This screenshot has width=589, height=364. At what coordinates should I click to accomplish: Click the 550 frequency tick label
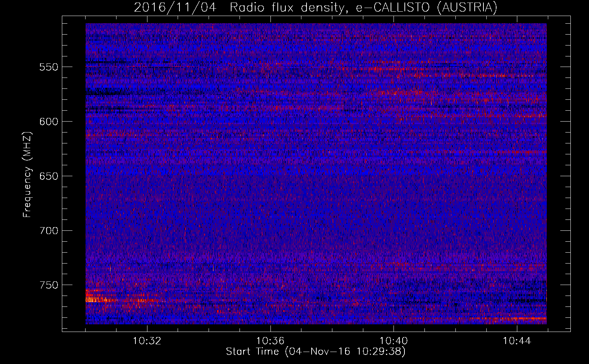pos(49,67)
